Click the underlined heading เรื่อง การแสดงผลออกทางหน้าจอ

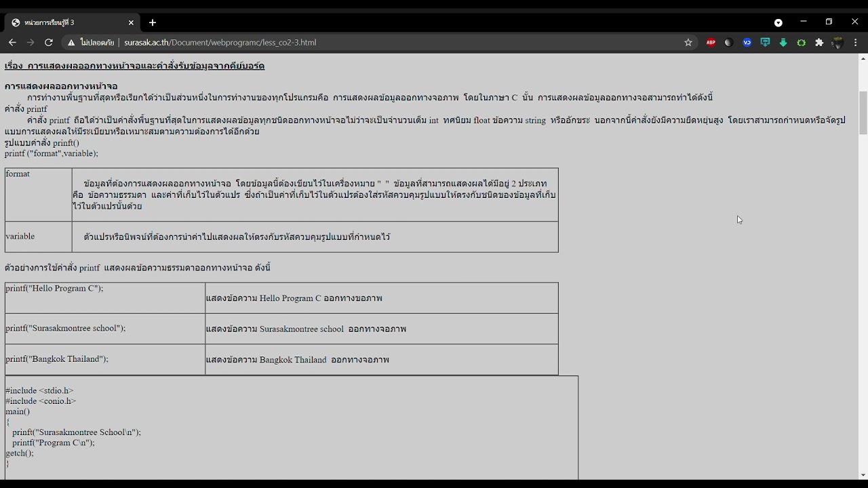coord(134,66)
